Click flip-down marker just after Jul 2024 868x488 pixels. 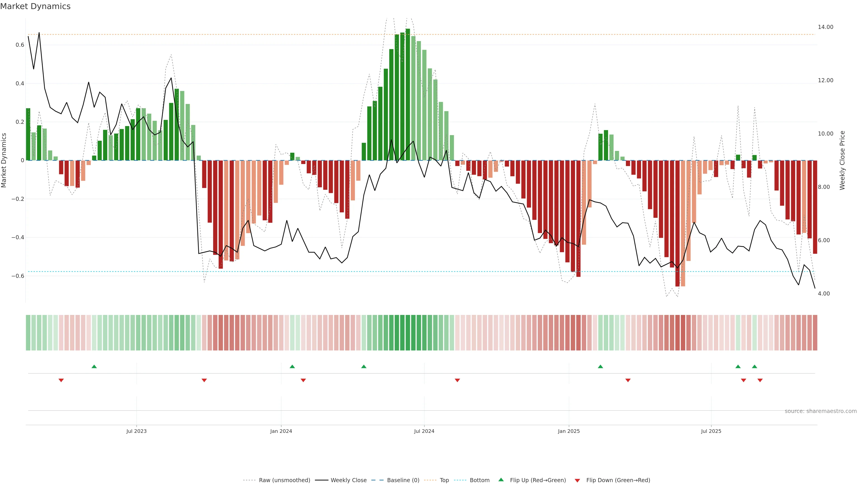pos(457,380)
